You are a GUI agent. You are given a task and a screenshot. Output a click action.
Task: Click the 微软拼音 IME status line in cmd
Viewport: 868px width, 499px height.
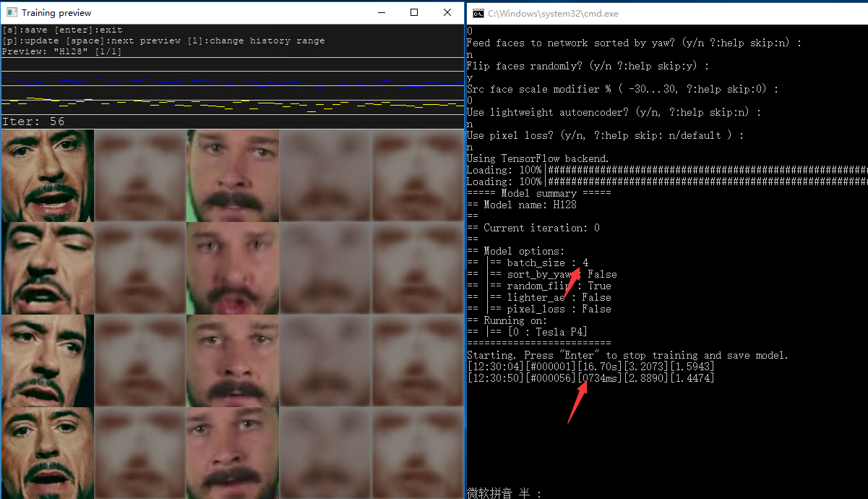point(504,493)
